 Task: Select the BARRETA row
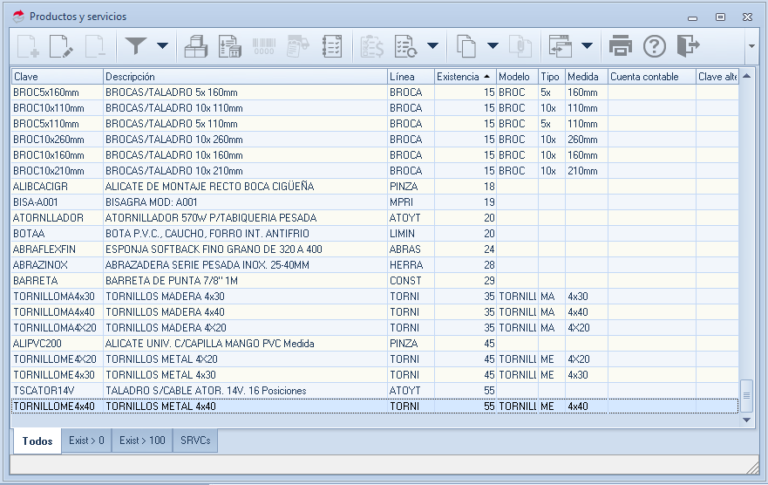(375, 281)
